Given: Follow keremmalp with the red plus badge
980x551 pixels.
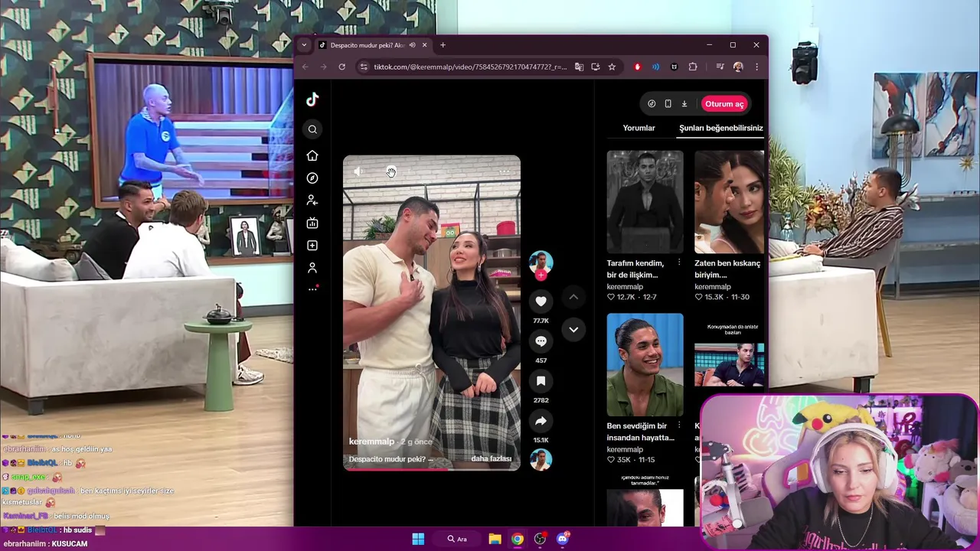Looking at the screenshot, I should click(541, 275).
